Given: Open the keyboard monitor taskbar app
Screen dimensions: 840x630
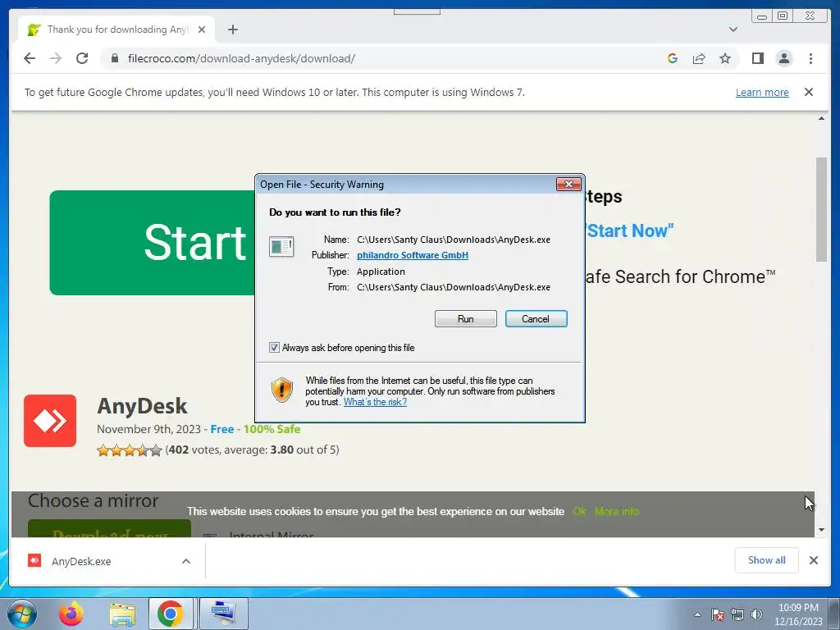Looking at the screenshot, I should coord(223,614).
